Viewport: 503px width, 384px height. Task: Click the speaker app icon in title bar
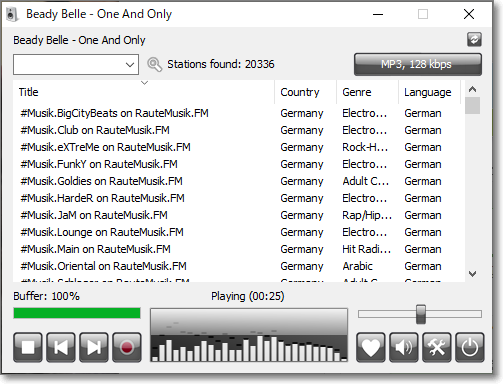pyautogui.click(x=12, y=14)
